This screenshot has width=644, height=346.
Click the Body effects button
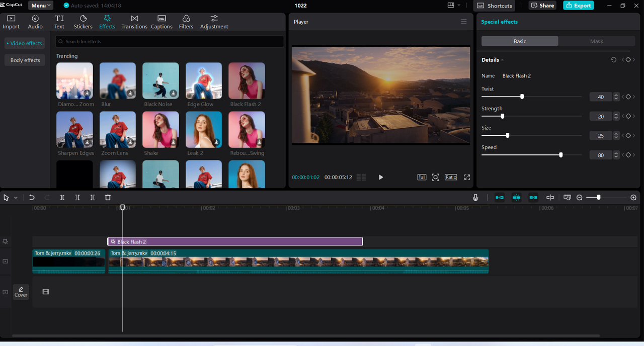click(25, 60)
